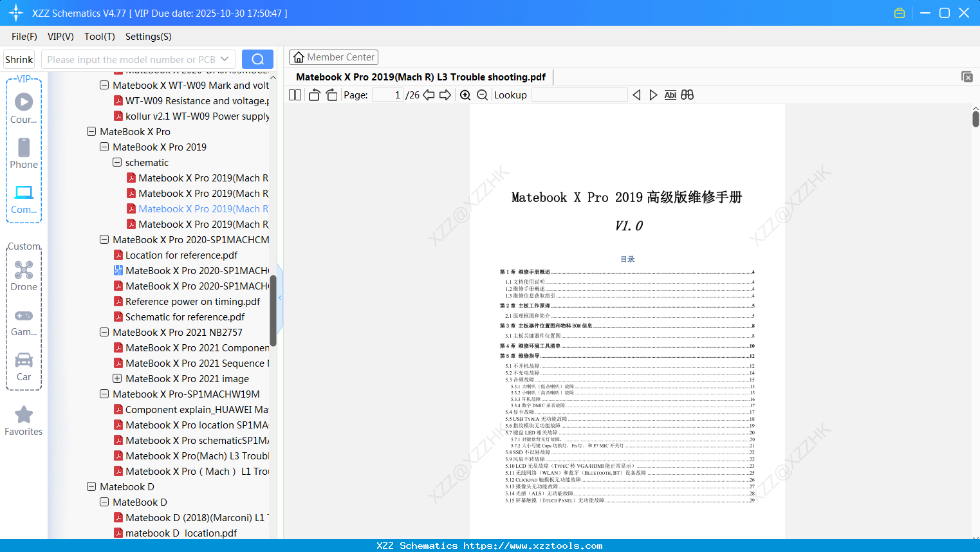
Task: Open Favorites with the star icon
Action: point(24,421)
